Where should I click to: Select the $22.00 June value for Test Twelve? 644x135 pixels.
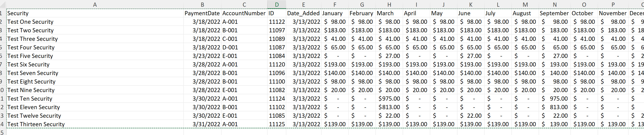pos(471,115)
